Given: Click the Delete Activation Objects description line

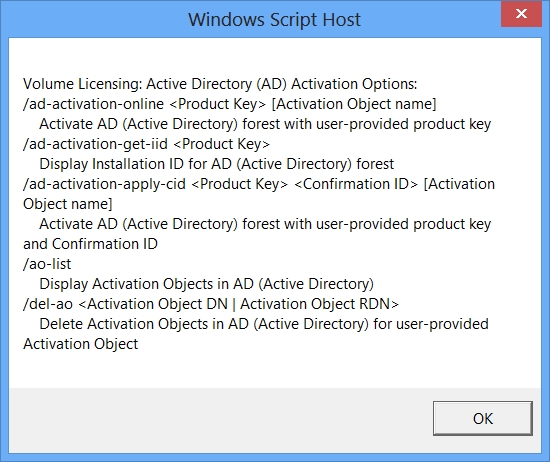Looking at the screenshot, I should (x=264, y=324).
